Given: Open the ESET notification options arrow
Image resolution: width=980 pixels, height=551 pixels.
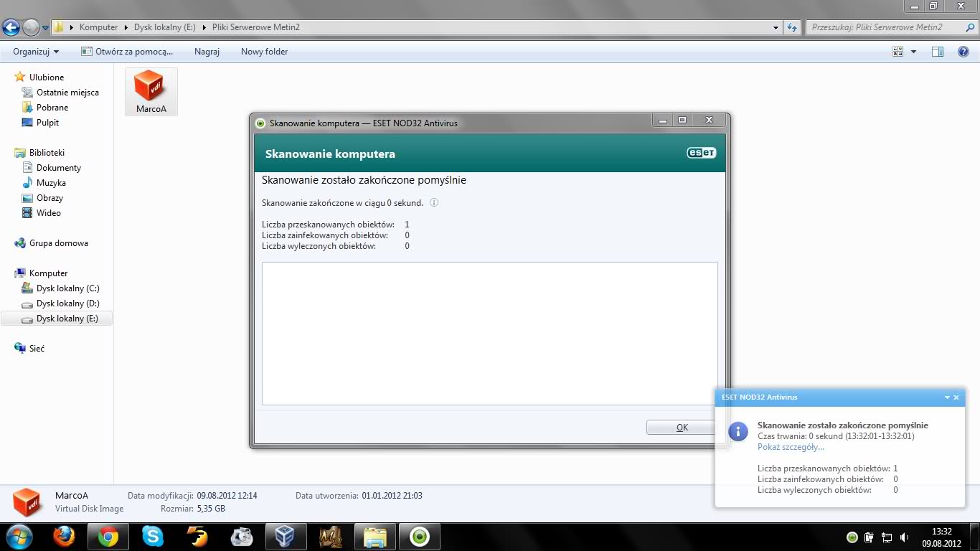Looking at the screenshot, I should coord(947,397).
